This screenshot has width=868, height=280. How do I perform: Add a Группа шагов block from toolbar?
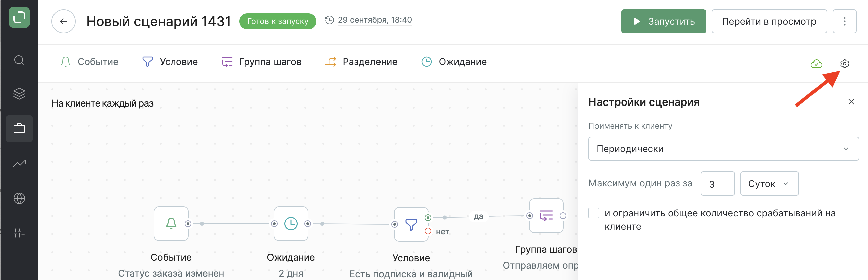(x=261, y=62)
